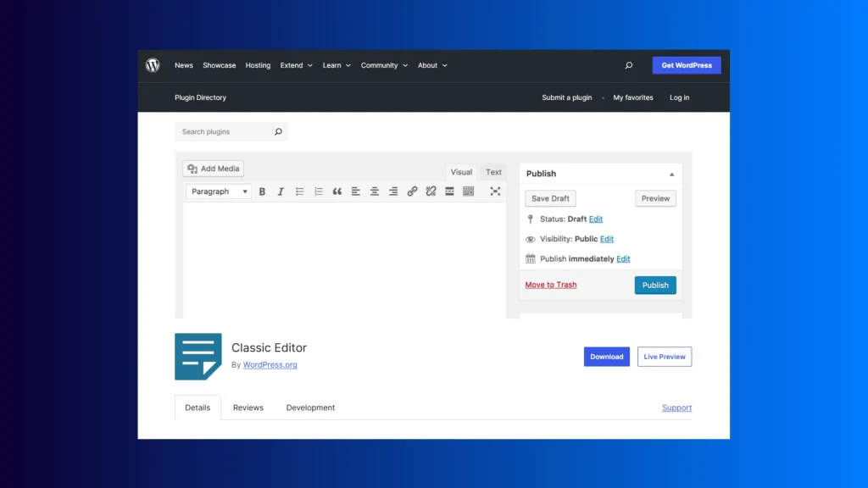Collapse the Publish panel

pyautogui.click(x=671, y=174)
